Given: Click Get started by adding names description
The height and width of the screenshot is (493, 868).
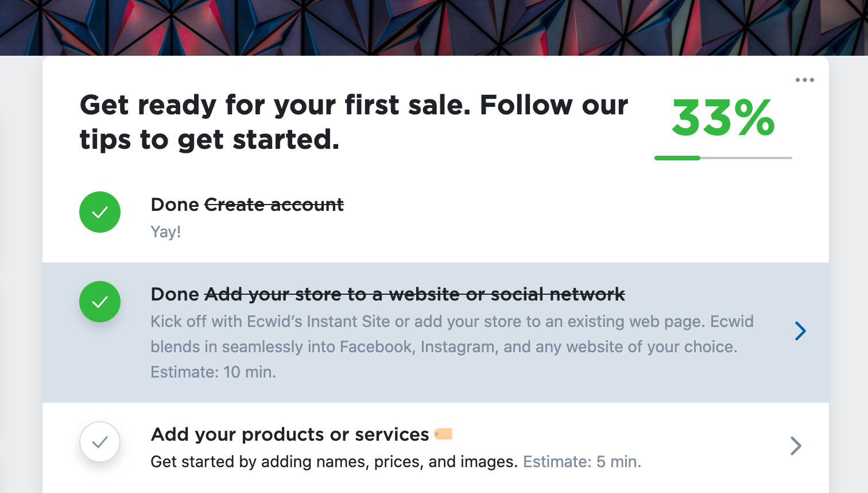Looking at the screenshot, I should (x=334, y=461).
